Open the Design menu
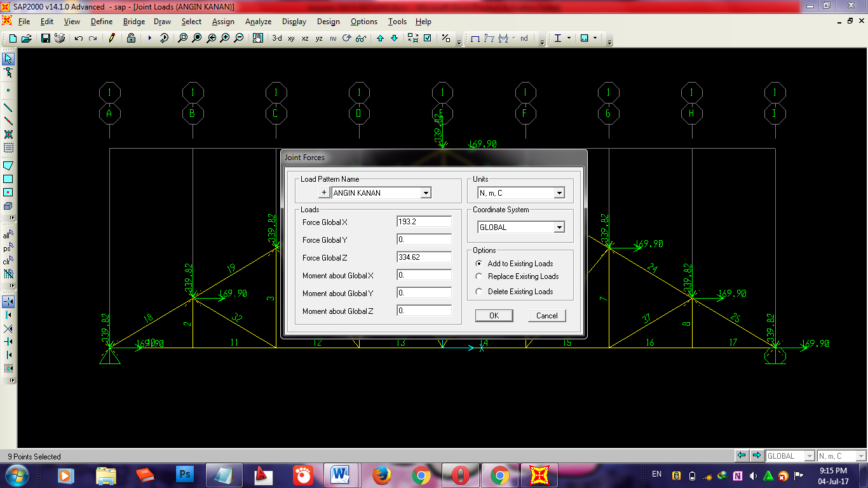The width and height of the screenshot is (868, 488). coord(329,22)
